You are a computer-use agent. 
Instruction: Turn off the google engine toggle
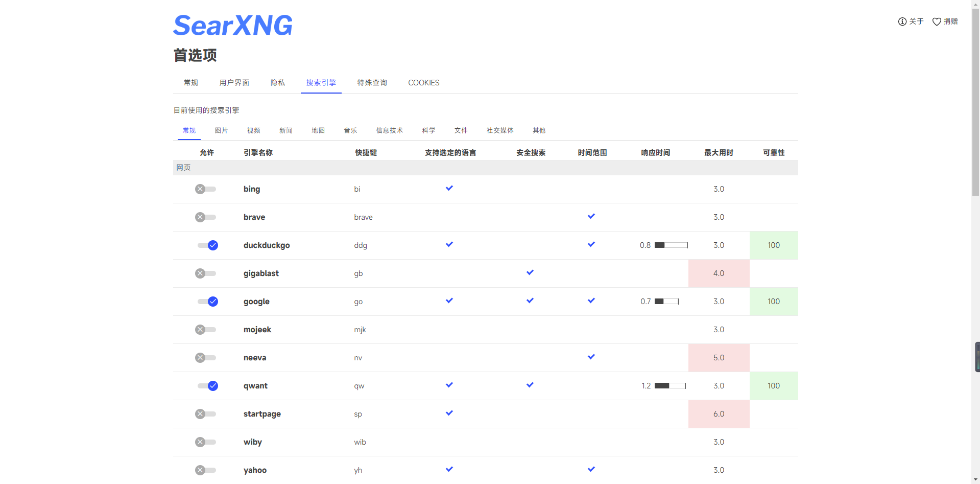pos(208,302)
